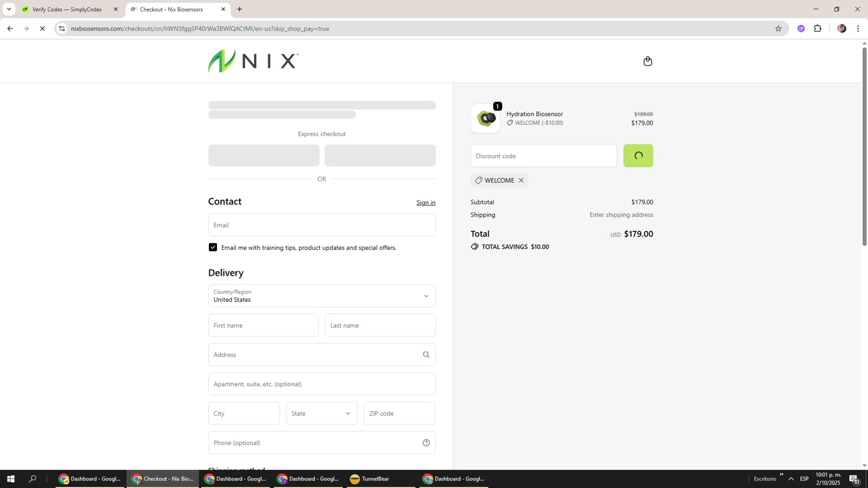Open the Chrome three-dot menu
This screenshot has height=488, width=868.
858,28
